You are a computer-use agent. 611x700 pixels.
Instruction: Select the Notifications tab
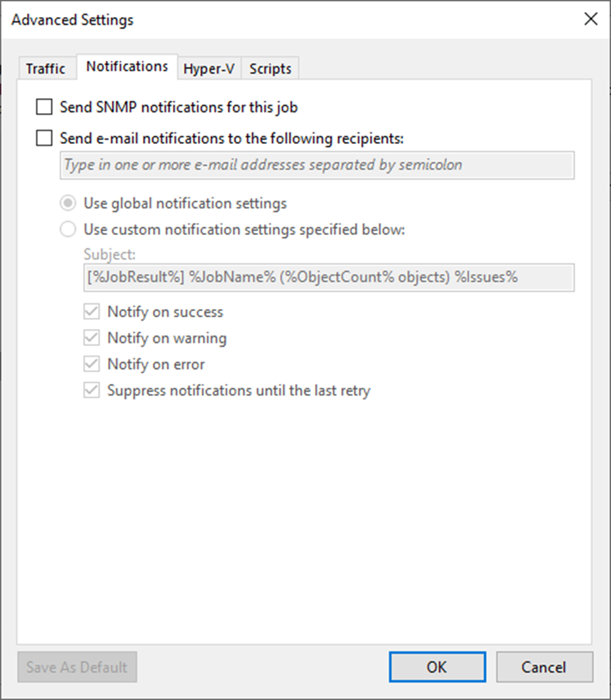pos(127,66)
